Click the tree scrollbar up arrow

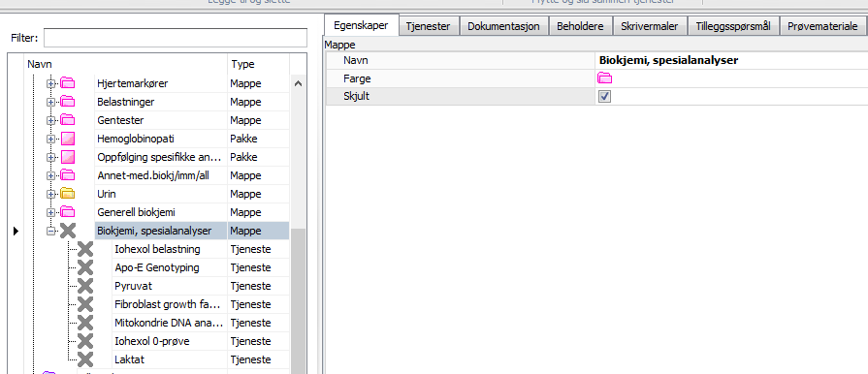298,84
